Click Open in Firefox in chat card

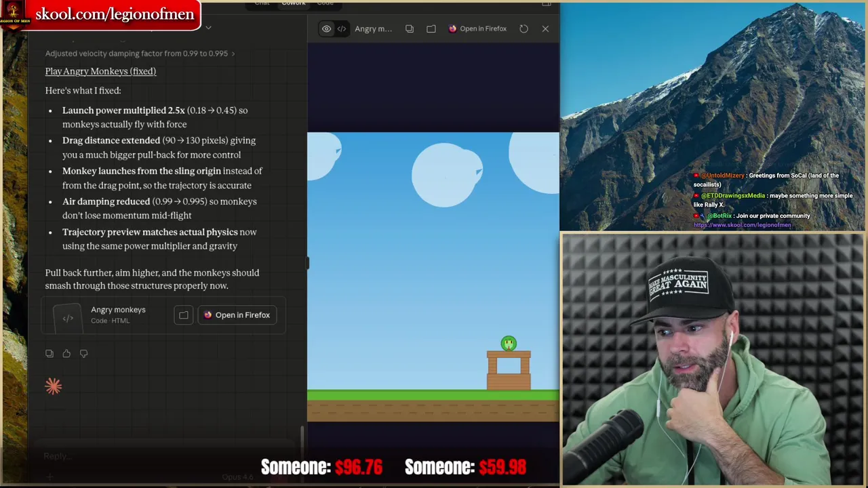[237, 314]
